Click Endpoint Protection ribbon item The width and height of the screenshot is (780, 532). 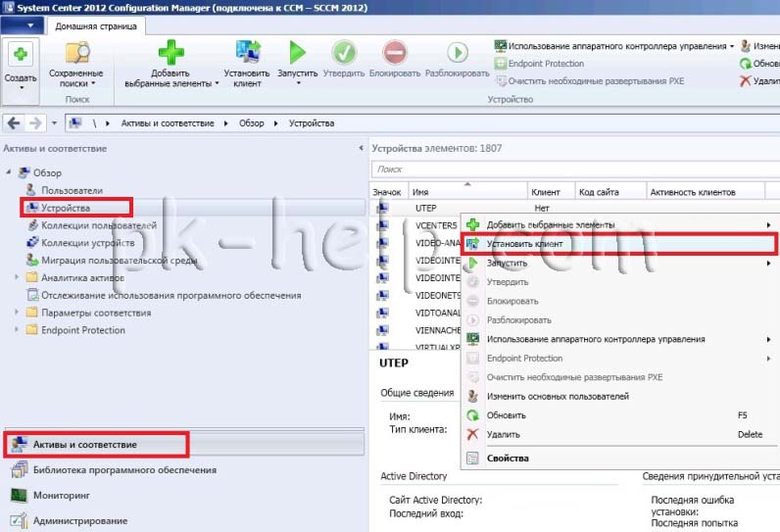click(539, 64)
